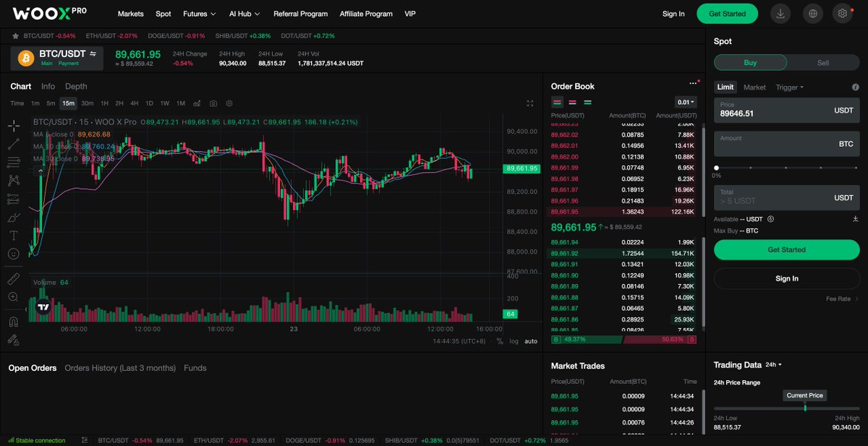Open the AI Hub dropdown menu

click(x=244, y=14)
